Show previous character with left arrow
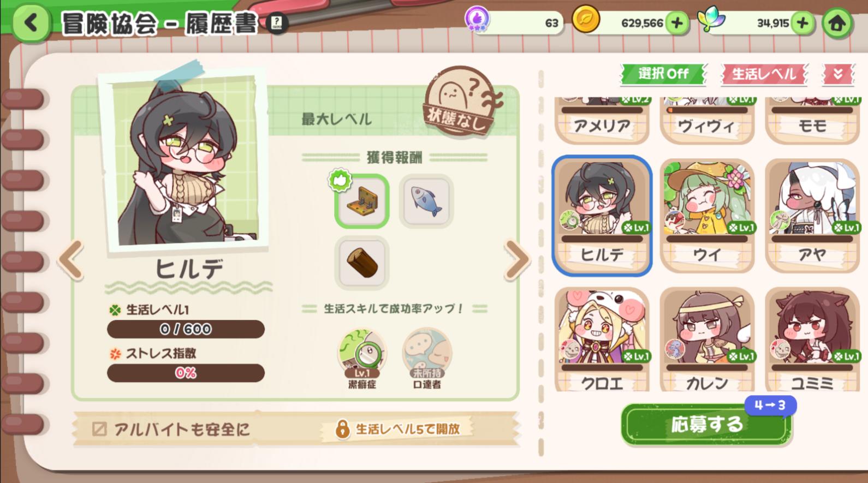868x483 pixels. tap(72, 259)
